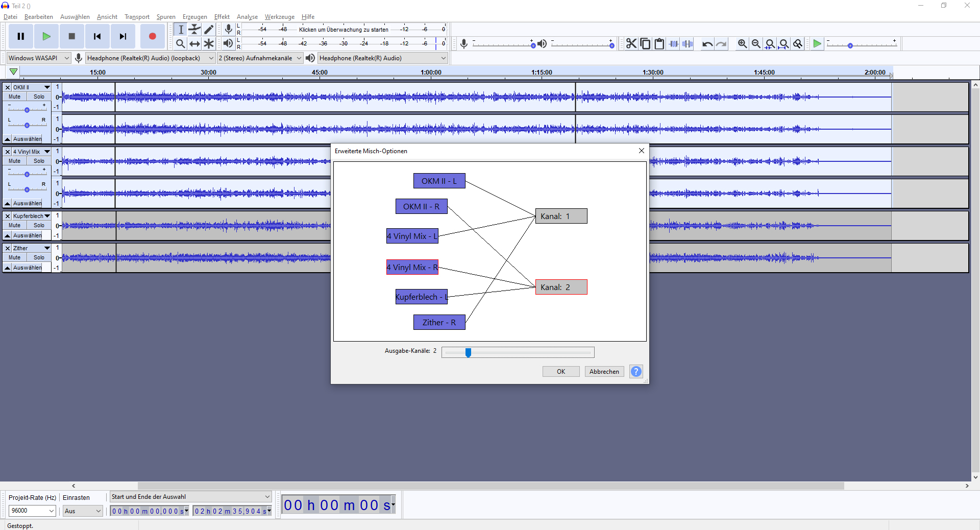
Task: Skip to start of the project
Action: coord(97,36)
